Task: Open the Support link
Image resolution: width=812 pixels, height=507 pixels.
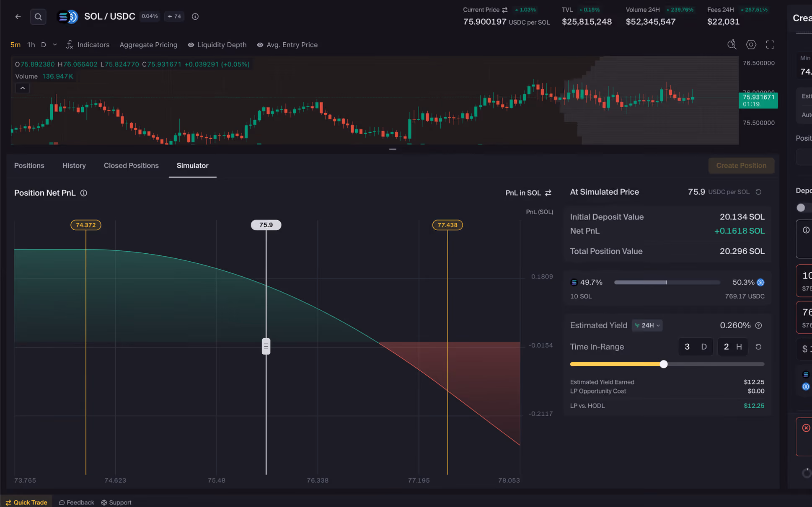Action: 116,502
